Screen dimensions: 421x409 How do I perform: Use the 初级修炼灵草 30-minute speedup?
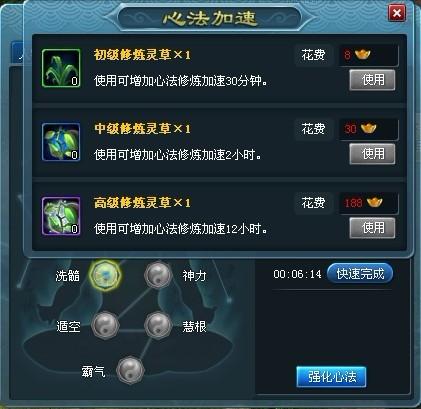tap(372, 80)
